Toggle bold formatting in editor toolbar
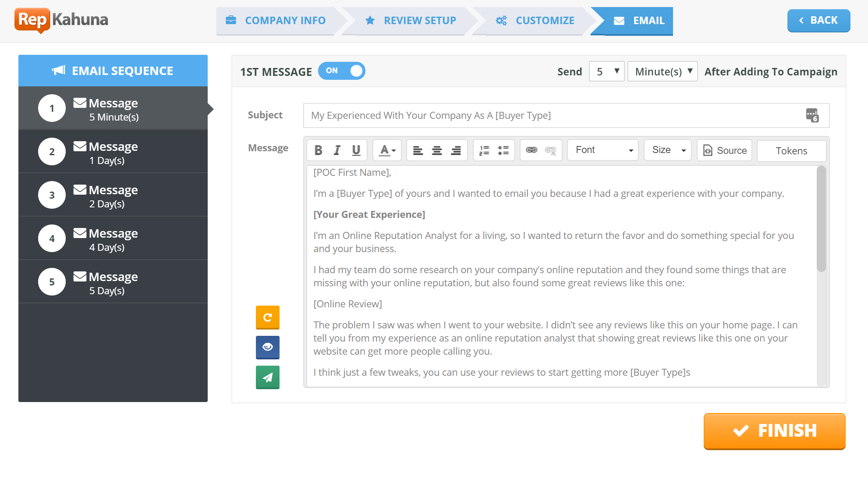This screenshot has width=868, height=502. [x=319, y=150]
